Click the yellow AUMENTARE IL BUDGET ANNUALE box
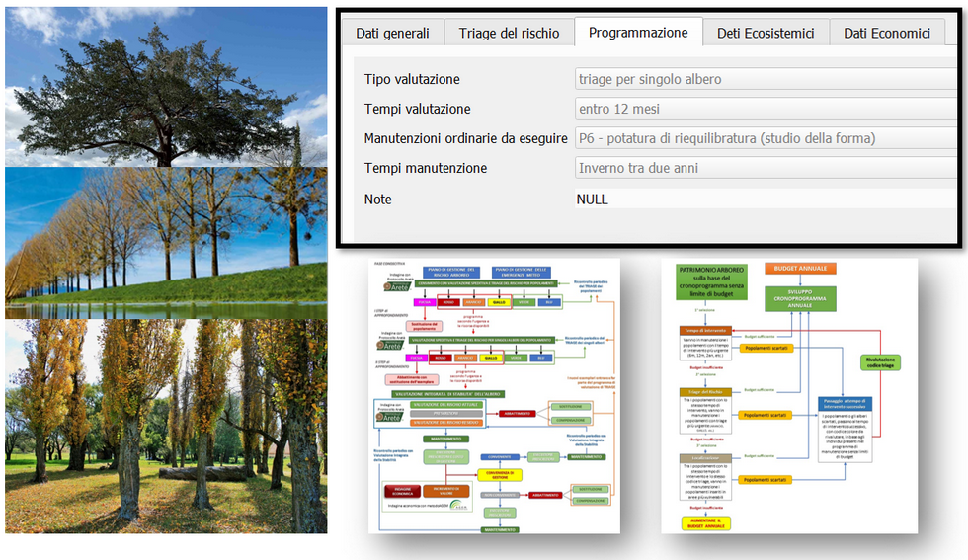Viewport: 968px width, 560px height. 705,523
